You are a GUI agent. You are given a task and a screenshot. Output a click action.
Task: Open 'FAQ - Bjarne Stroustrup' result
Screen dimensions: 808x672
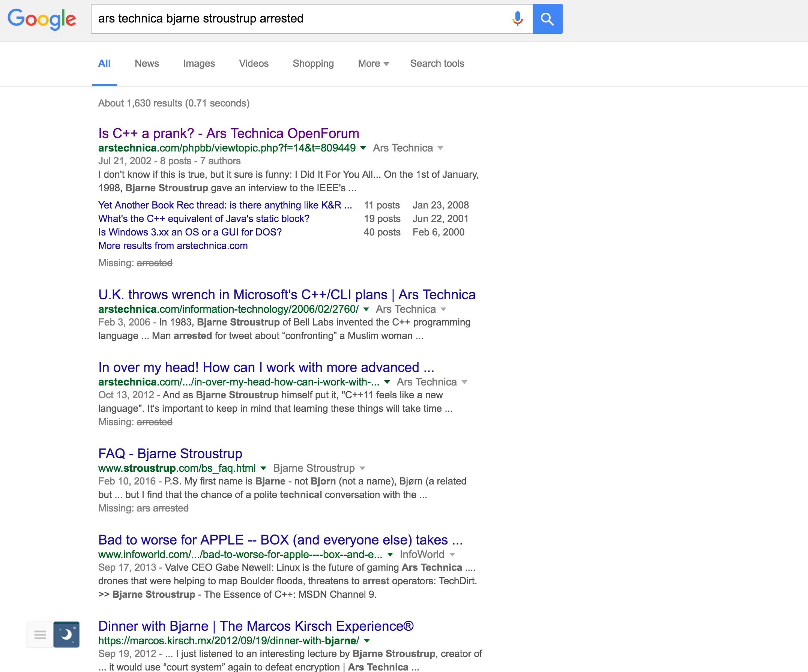pyautogui.click(x=170, y=453)
